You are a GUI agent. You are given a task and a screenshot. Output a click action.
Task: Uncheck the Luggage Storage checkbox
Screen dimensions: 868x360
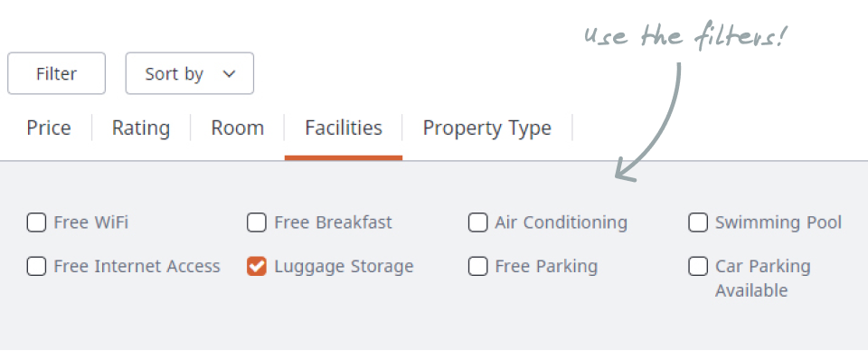pos(257,267)
